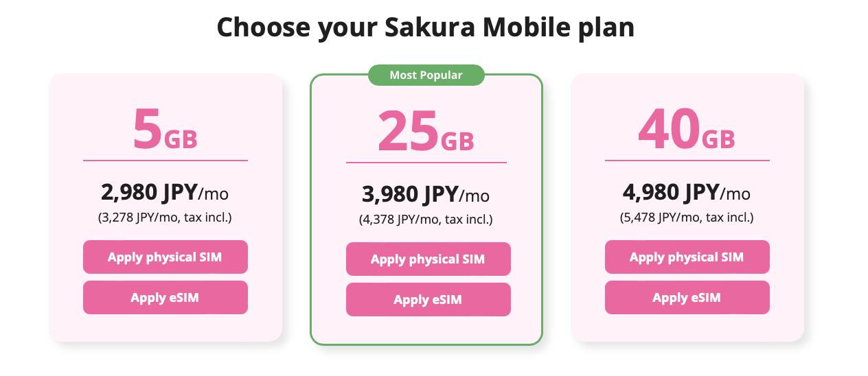Click the Most Popular badge
This screenshot has width=868, height=376.
coord(426,75)
